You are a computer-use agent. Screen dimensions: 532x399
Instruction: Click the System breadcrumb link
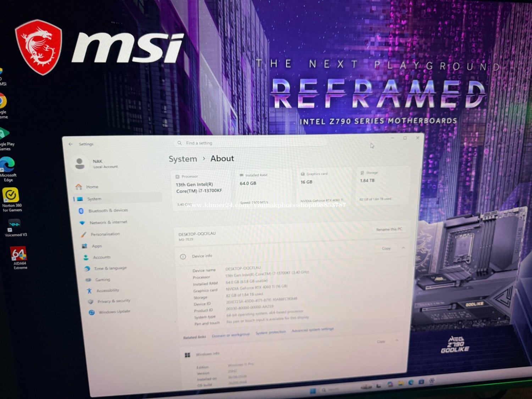(183, 159)
